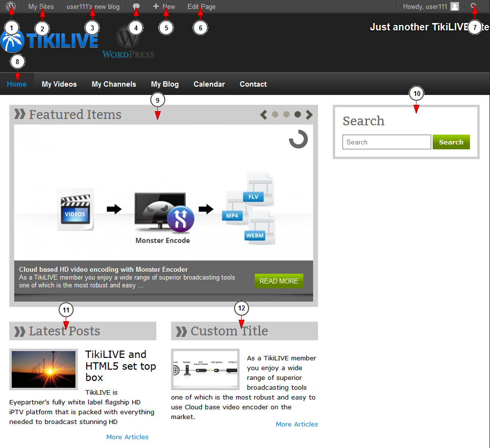The width and height of the screenshot is (490, 448).
Task: Focus the Search input field
Action: pos(387,142)
